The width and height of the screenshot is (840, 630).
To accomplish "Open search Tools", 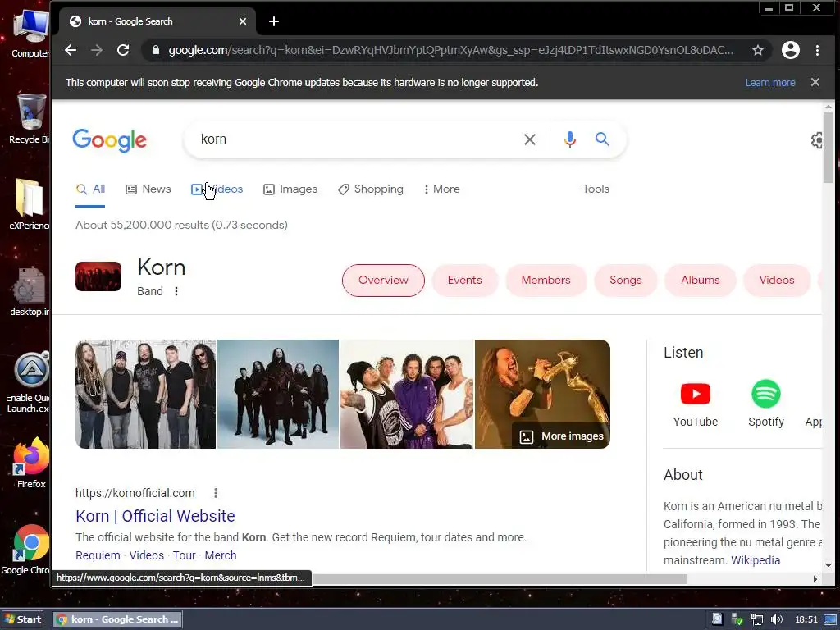I will pos(596,189).
